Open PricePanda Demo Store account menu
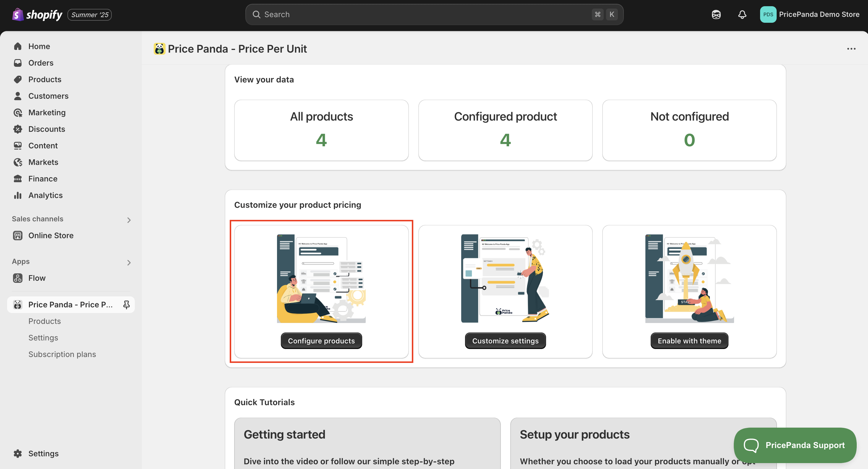The width and height of the screenshot is (868, 469). tap(810, 14)
